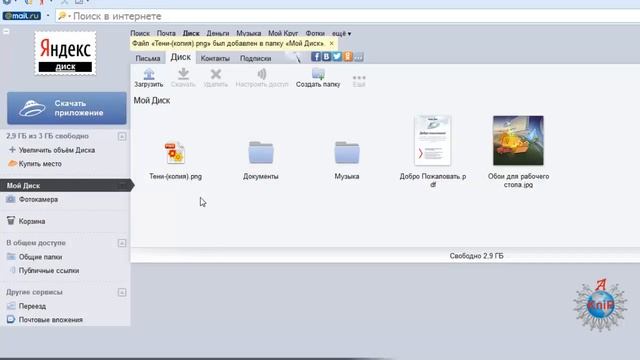640x360 pixels.
Task: Click the Мой Круг top menu link
Action: [283, 33]
